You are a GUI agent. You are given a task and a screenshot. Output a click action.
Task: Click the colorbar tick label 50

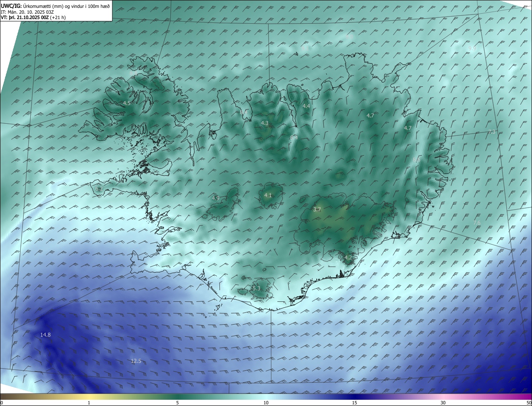tap(529, 403)
